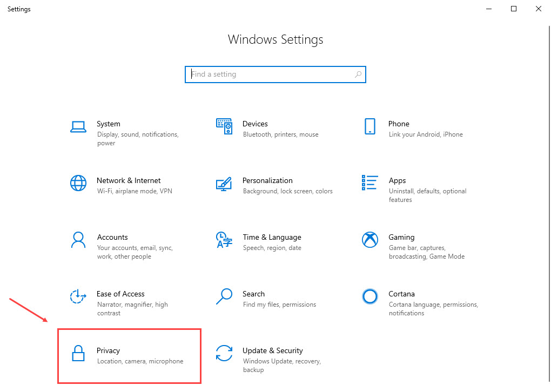551x392 pixels.
Task: Open the Ease of Access icon
Action: pos(78,296)
